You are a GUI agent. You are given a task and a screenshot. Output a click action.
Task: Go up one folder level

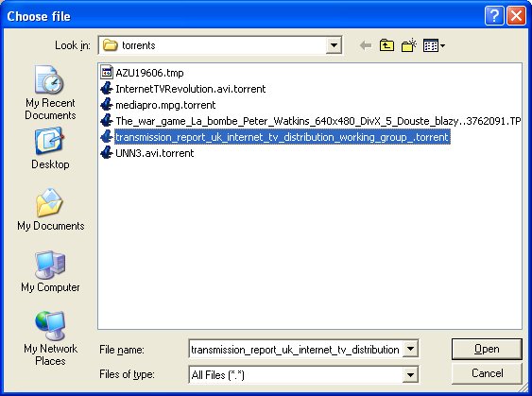pos(386,45)
